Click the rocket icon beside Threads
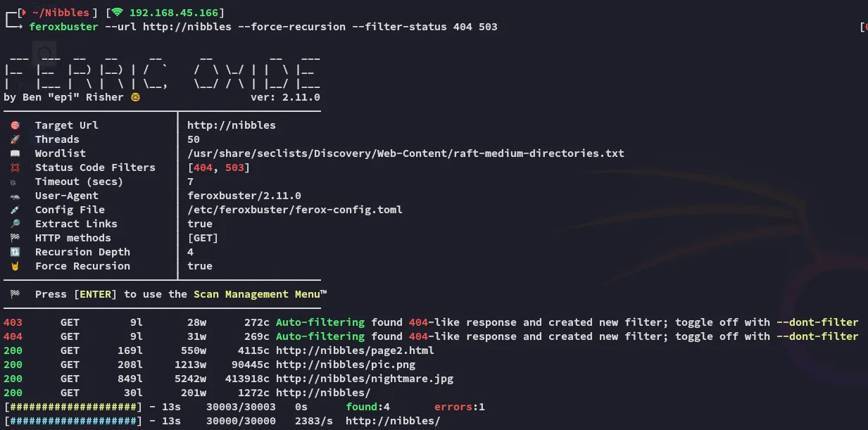868x430 pixels. coord(15,139)
